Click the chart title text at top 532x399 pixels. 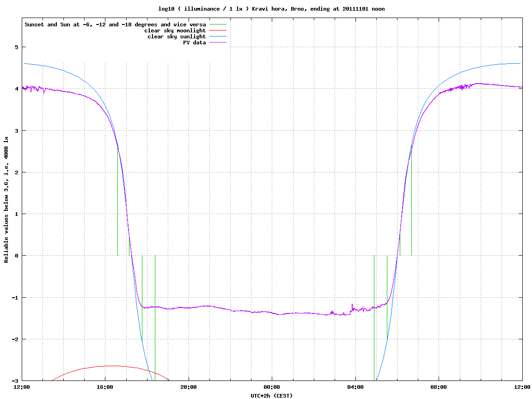271,9
